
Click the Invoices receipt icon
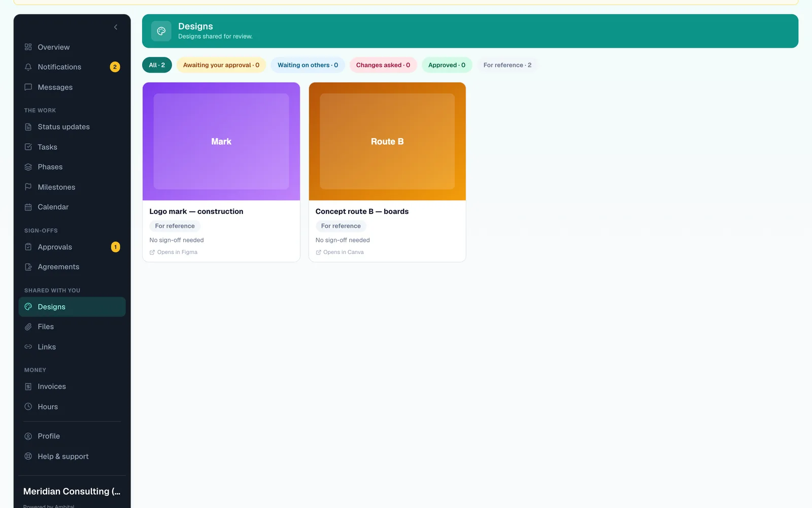[28, 387]
